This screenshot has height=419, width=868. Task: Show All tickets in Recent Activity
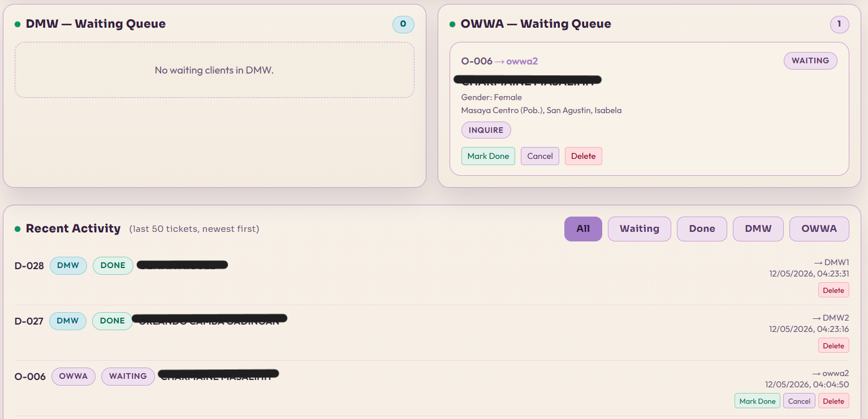[583, 229]
